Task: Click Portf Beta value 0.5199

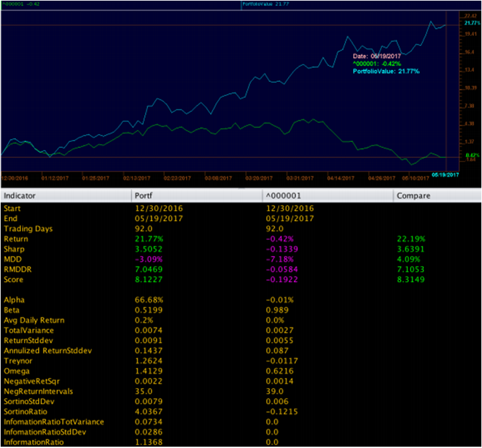Action: [149, 310]
